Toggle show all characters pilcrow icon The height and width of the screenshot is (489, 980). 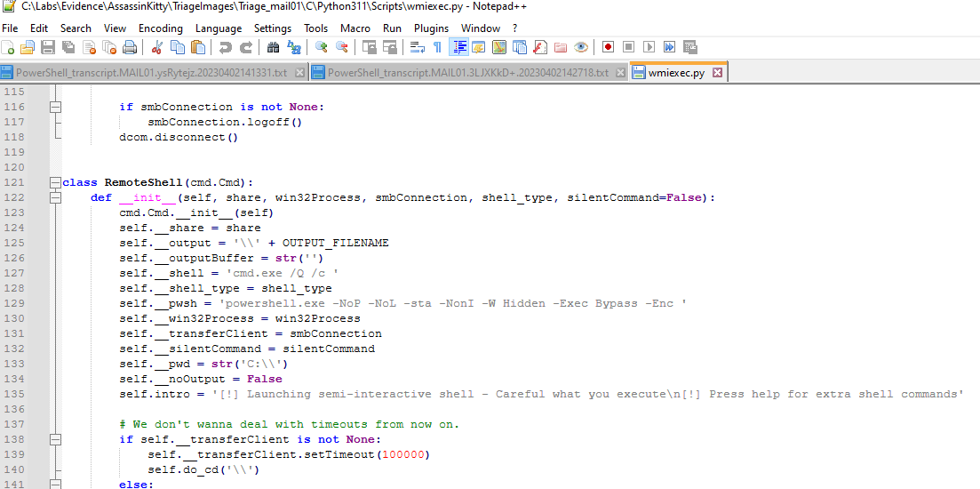pos(437,47)
